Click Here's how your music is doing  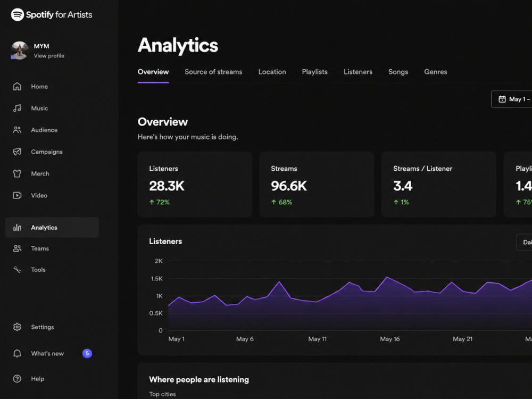pyautogui.click(x=188, y=137)
